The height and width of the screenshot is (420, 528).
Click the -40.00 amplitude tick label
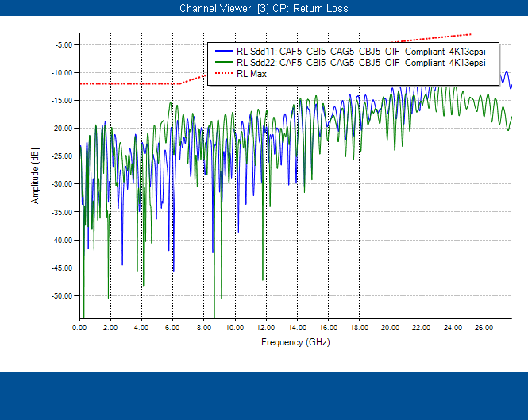(x=62, y=240)
